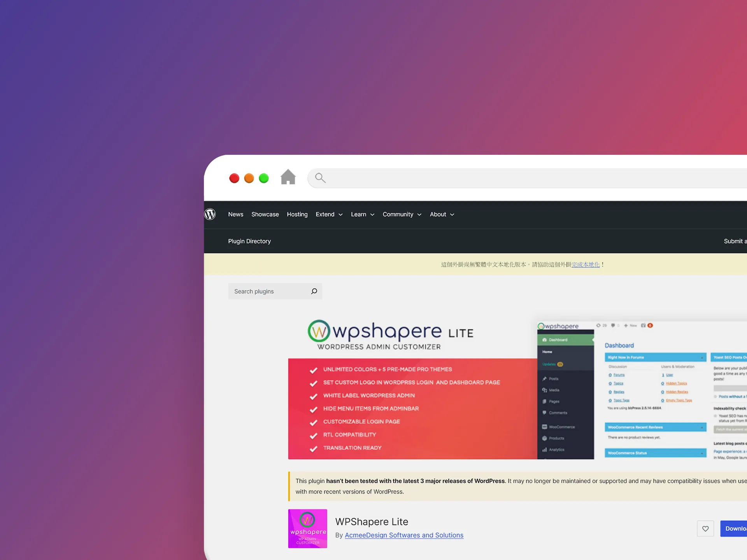Expand the About dropdown menu
This screenshot has width=747, height=560.
pos(442,214)
